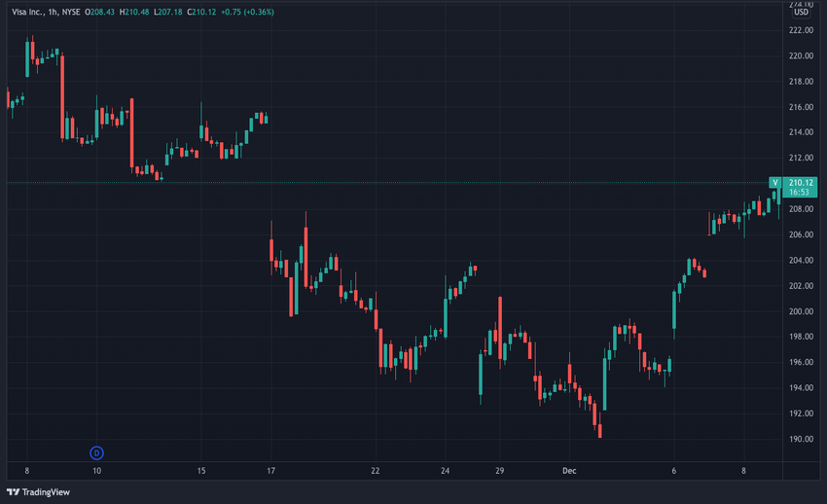The height and width of the screenshot is (504, 827).
Task: Click the TradingView logo
Action: point(39,492)
